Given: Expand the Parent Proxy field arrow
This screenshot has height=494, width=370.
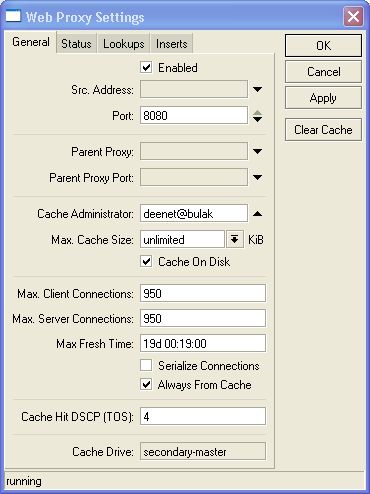Looking at the screenshot, I should 257,151.
